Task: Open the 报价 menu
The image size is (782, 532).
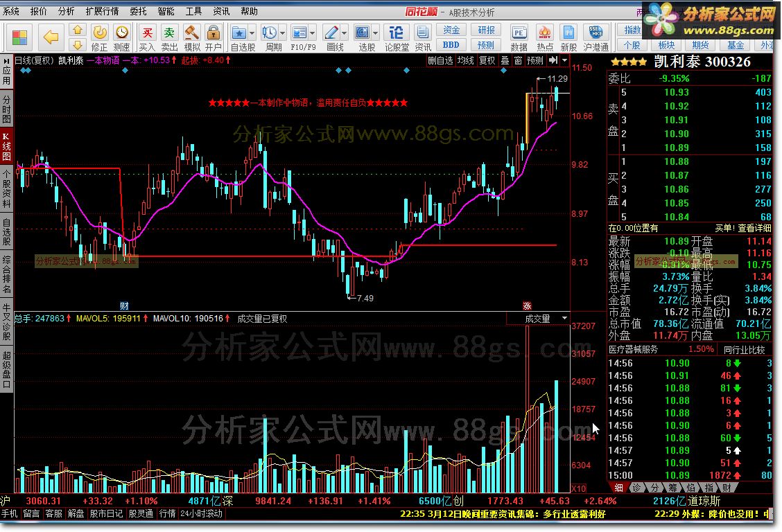Action: pyautogui.click(x=38, y=11)
